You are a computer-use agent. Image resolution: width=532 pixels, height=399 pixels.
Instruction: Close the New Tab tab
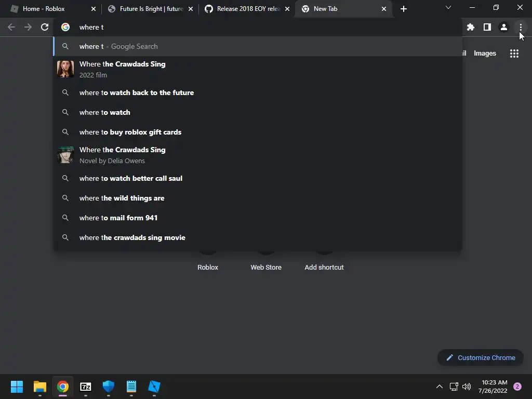tap(384, 9)
